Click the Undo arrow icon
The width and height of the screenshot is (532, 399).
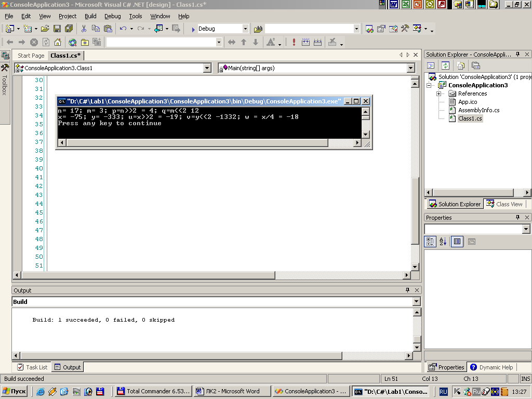123,29
